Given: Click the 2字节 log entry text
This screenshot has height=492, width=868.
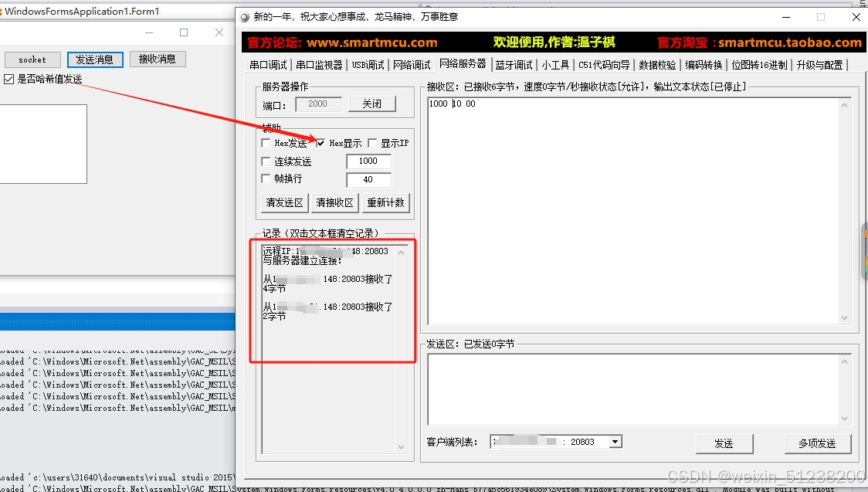Looking at the screenshot, I should (x=275, y=316).
